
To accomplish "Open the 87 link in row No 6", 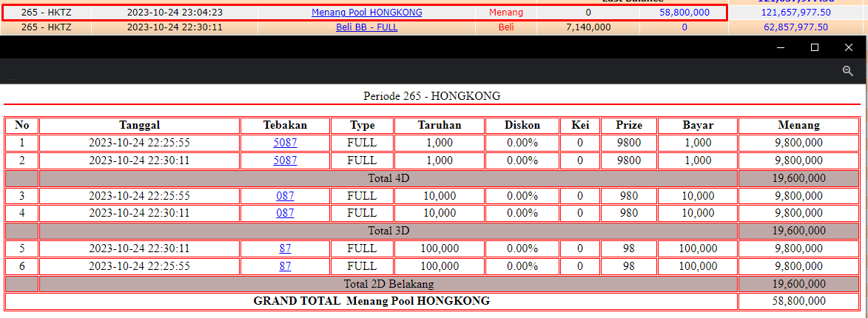I will click(x=285, y=266).
